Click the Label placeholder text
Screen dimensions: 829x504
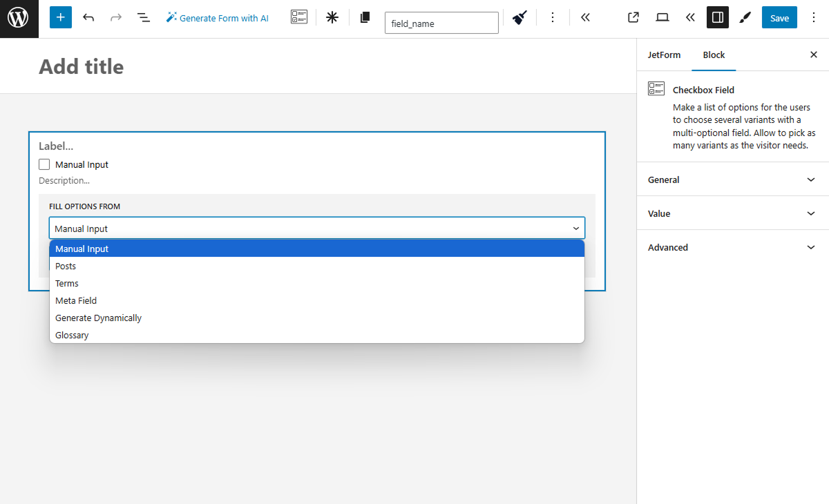56,146
